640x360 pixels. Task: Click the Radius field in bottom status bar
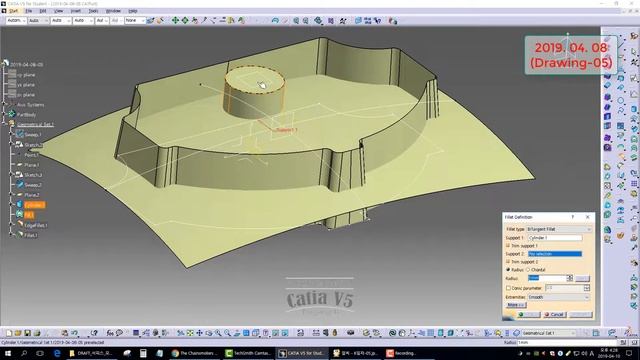coord(568,342)
